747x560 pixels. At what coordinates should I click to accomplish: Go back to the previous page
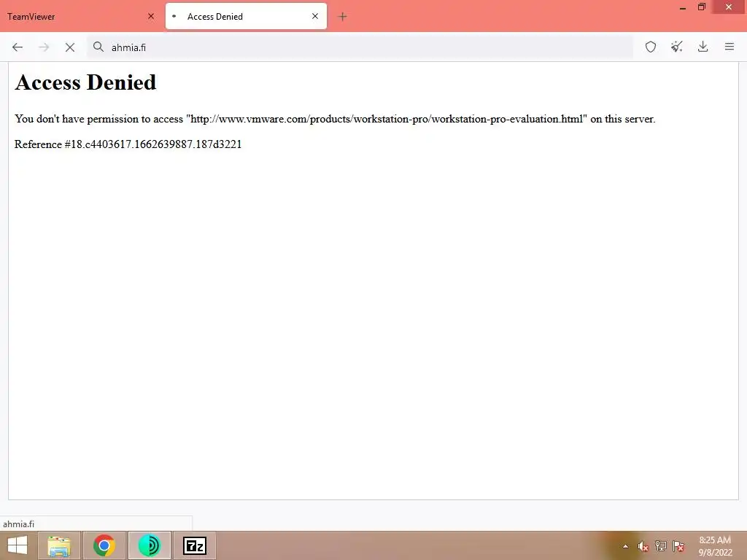[18, 47]
